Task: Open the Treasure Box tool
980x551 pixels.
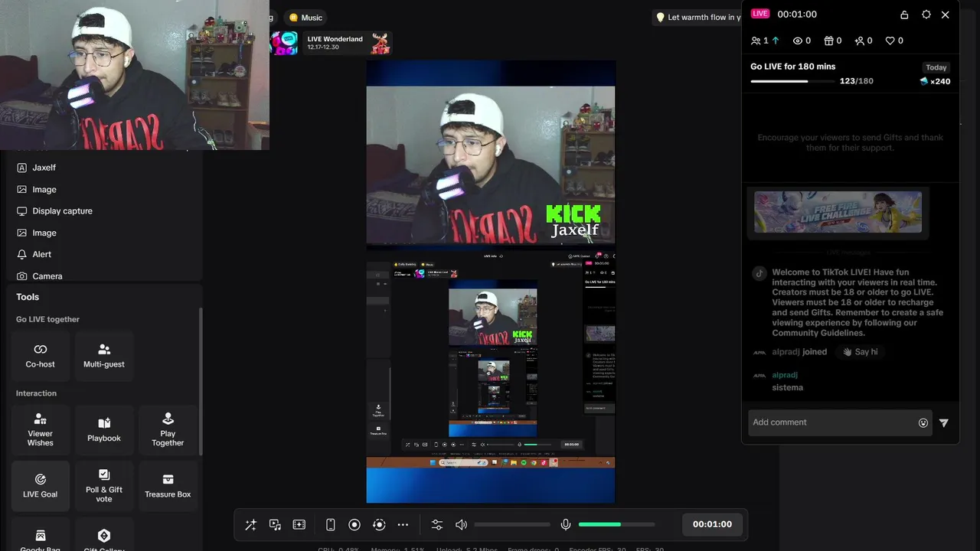Action: tap(168, 485)
